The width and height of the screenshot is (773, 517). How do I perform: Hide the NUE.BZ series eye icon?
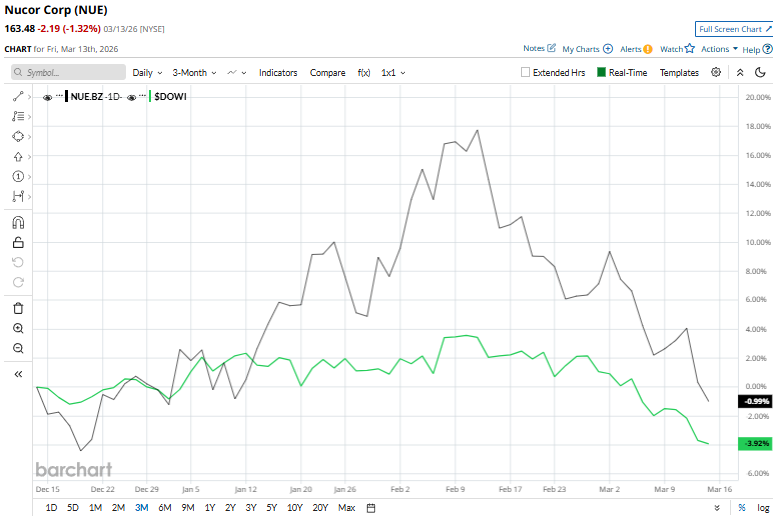47,98
